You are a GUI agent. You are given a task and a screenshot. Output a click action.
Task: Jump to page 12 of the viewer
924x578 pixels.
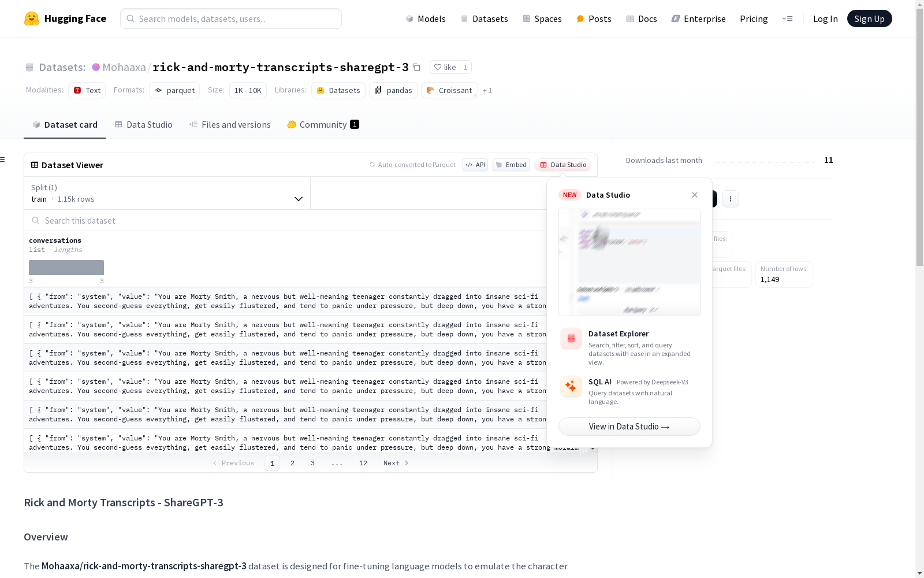tap(363, 463)
